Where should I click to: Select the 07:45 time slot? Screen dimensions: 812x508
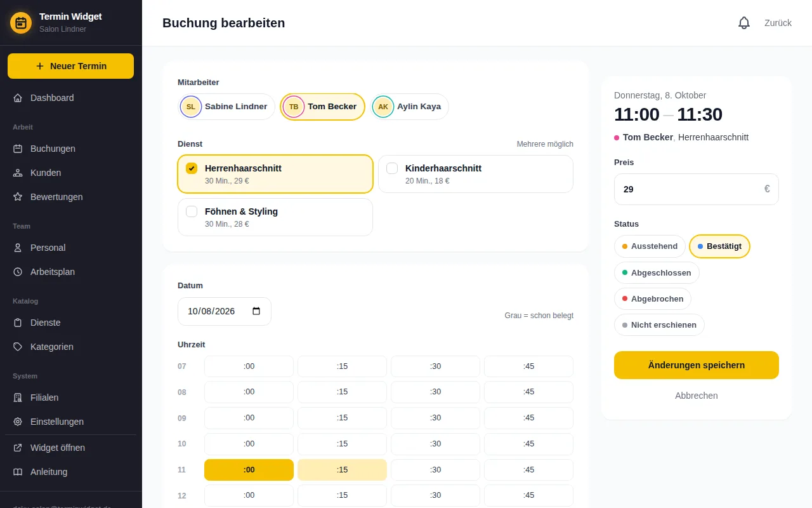(528, 366)
